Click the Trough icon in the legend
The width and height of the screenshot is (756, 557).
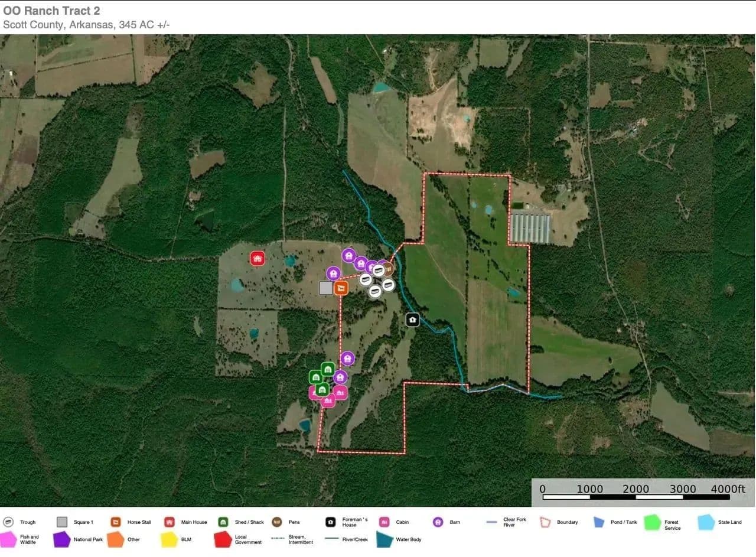[x=8, y=522]
